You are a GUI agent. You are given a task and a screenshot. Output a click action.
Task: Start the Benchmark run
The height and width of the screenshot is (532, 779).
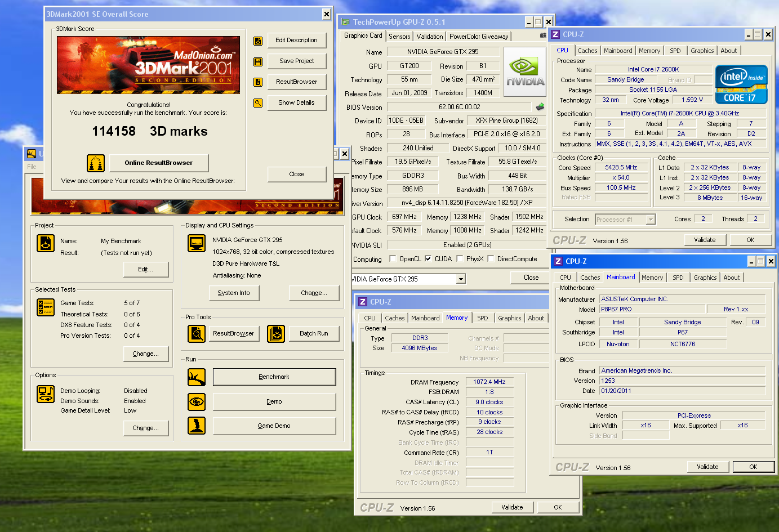click(x=274, y=377)
